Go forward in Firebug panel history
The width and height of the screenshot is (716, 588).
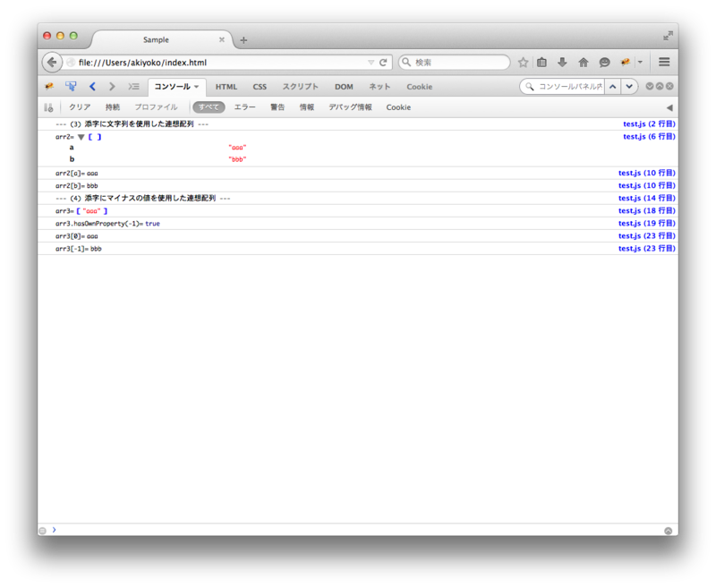point(113,86)
